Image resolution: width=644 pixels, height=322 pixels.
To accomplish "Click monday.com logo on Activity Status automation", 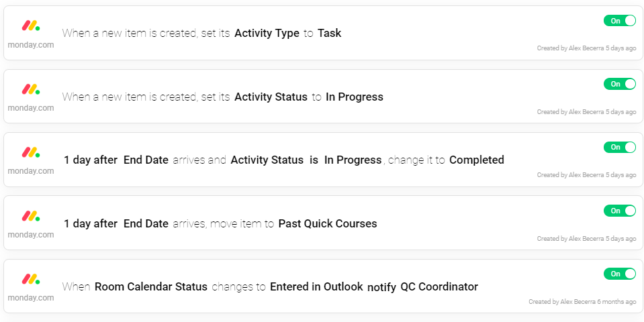I will point(30,89).
